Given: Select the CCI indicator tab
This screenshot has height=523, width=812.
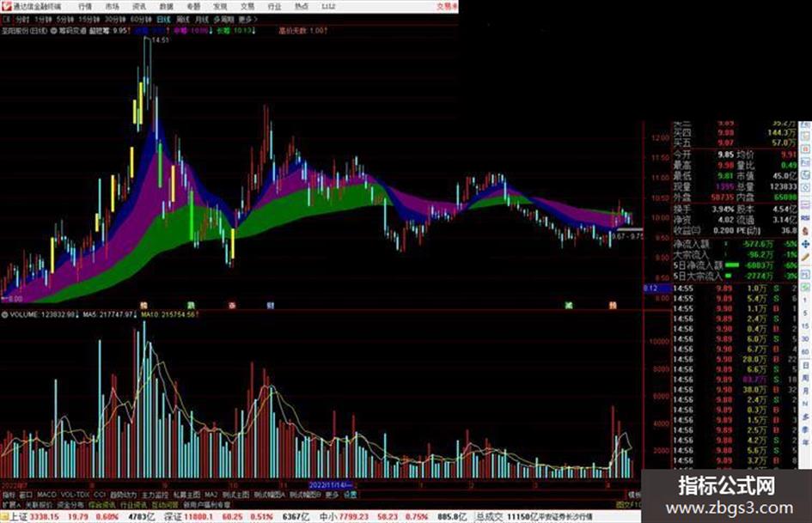Looking at the screenshot, I should 100,495.
